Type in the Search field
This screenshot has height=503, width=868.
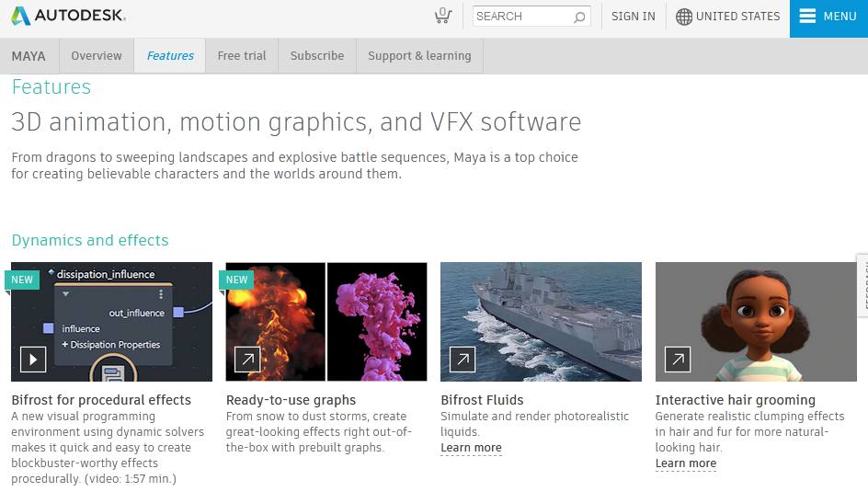tap(531, 16)
